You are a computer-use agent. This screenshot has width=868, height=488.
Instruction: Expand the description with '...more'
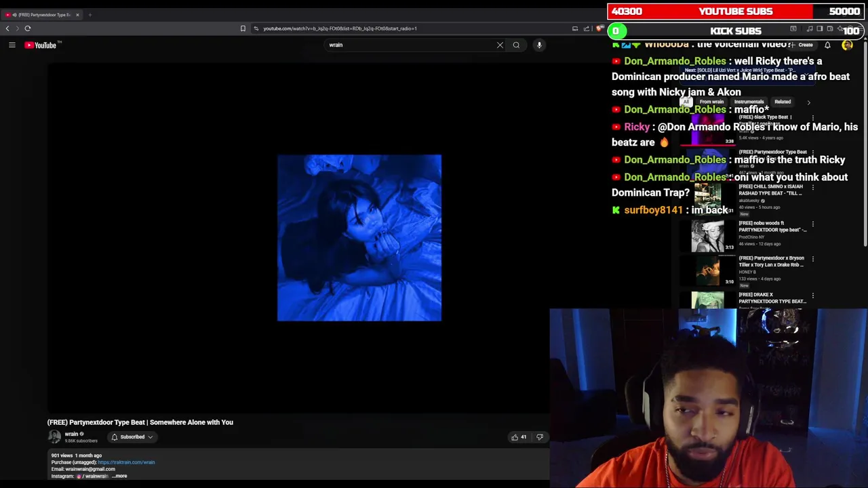click(x=119, y=476)
